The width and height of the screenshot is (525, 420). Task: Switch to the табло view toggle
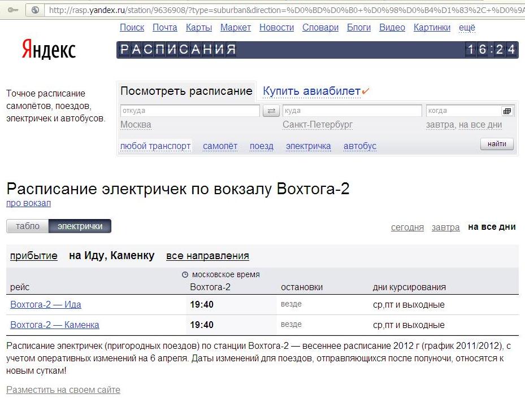coord(28,226)
